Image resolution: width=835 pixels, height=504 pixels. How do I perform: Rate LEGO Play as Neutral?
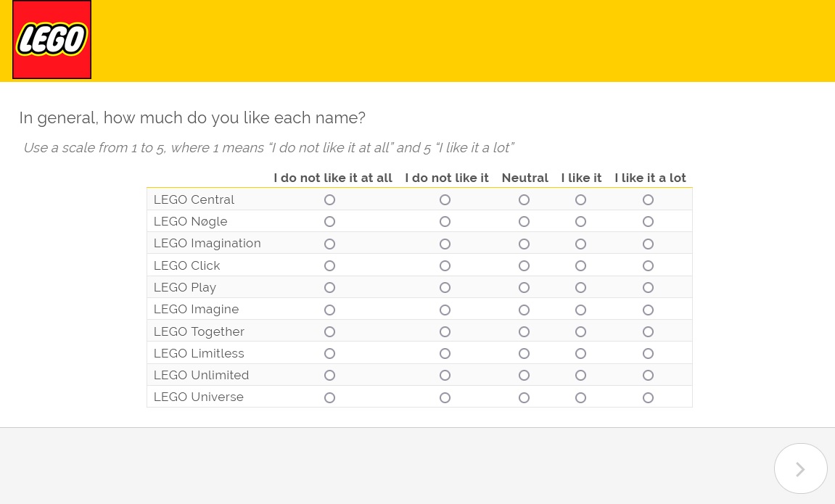524,287
